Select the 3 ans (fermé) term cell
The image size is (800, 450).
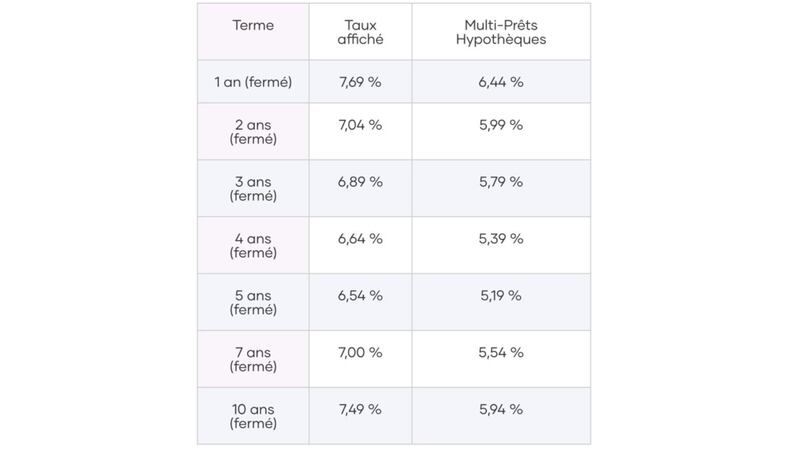click(x=253, y=189)
